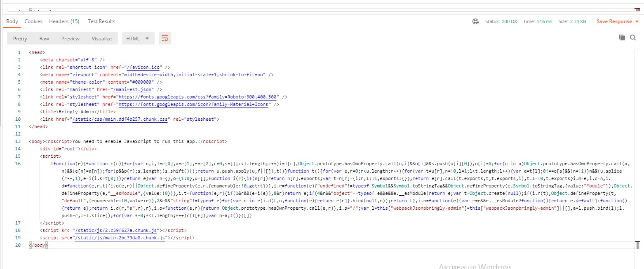Select the Visualize view mode
This screenshot has height=269, width=644.
[102, 38]
